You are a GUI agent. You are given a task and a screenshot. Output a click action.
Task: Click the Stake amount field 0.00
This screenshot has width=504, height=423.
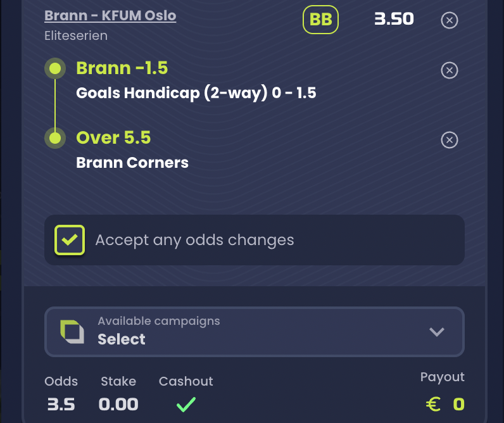(118, 404)
